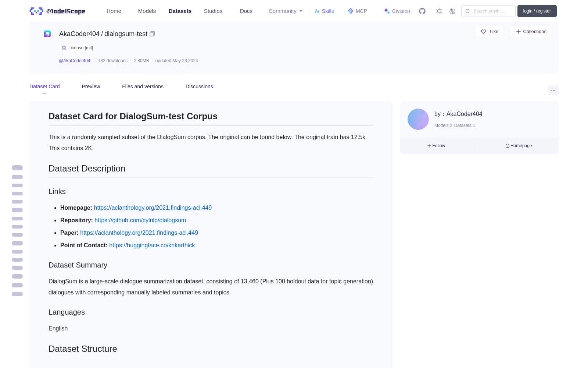
Task: Switch to the Files and versions tab
Action: pyautogui.click(x=143, y=86)
